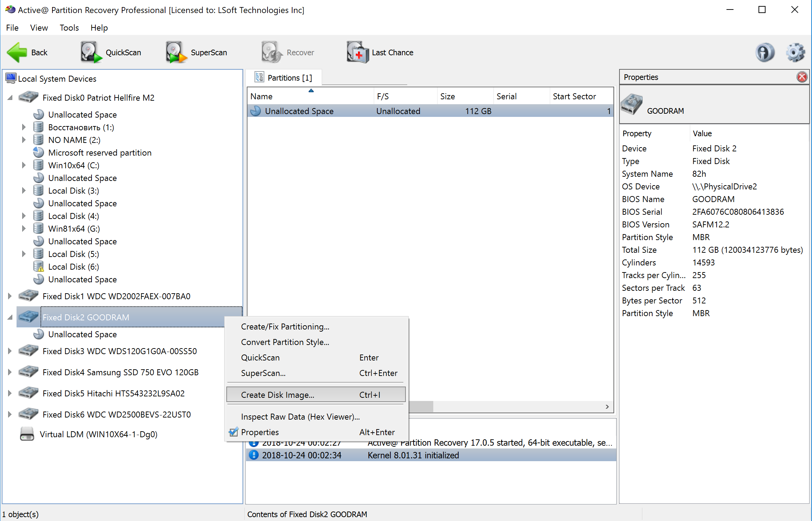Open the Tools menu
Screen dimensions: 812x521
[x=69, y=27]
